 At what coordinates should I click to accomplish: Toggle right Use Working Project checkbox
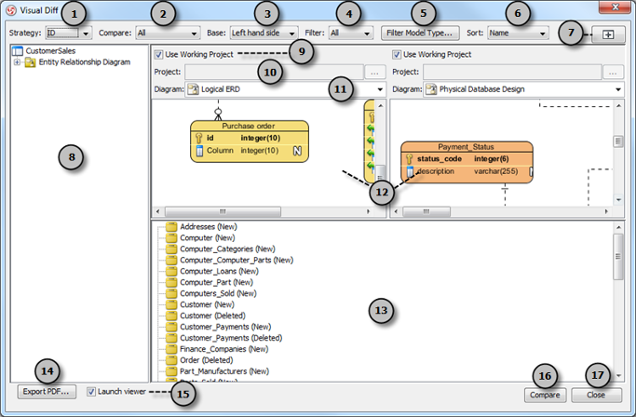coord(397,54)
